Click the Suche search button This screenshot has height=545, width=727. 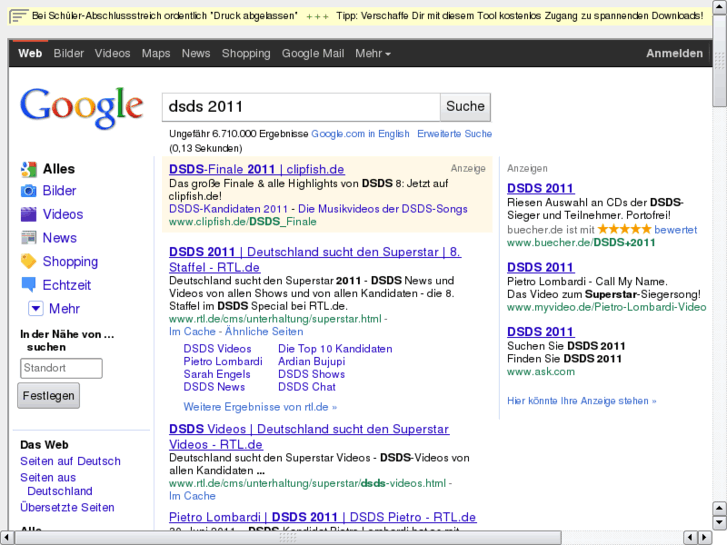[x=465, y=106]
